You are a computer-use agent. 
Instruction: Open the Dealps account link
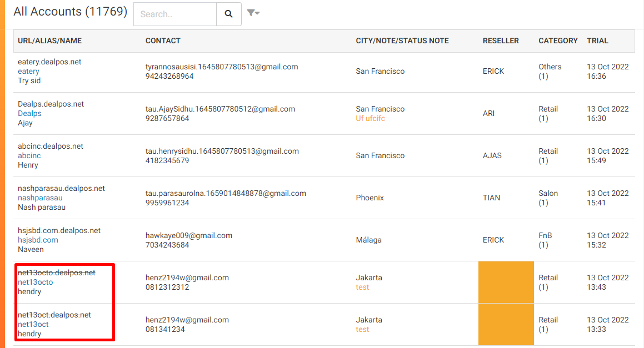coord(29,114)
